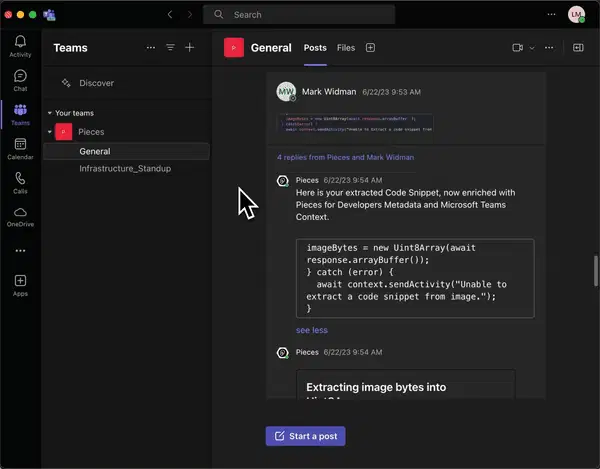600x469 pixels.
Task: Click the filter teams icon
Action: click(170, 47)
